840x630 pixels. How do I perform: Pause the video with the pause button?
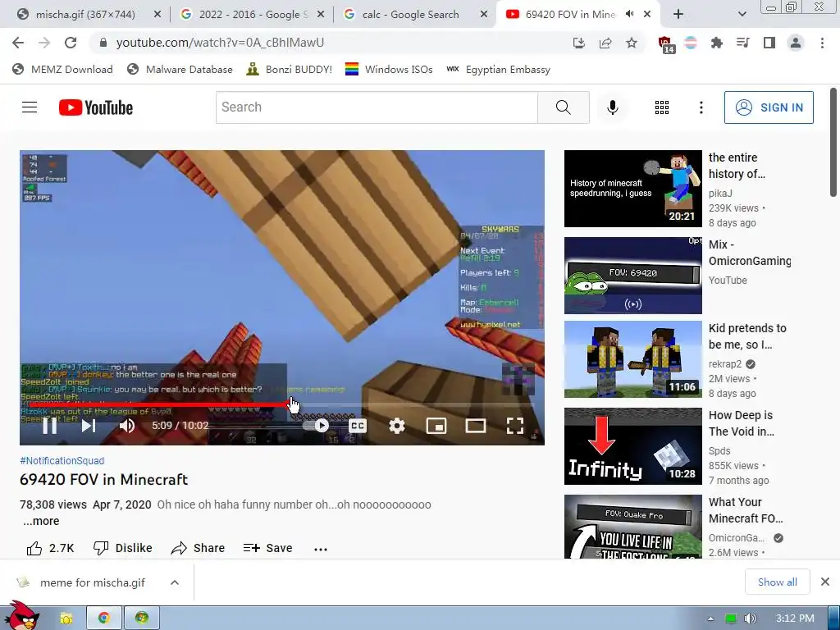point(49,426)
